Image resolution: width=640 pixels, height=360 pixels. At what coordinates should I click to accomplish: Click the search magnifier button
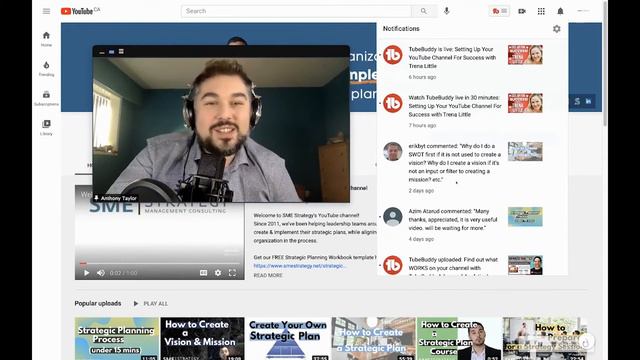424,11
